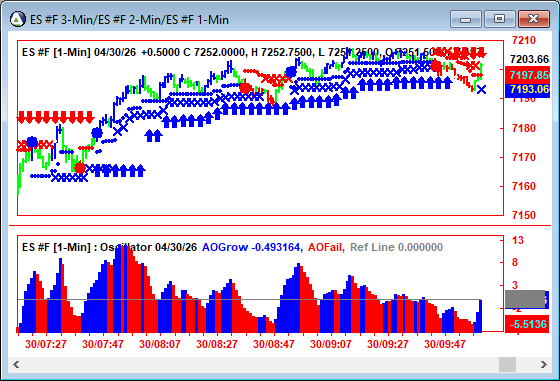Click the AOFail legend label

(326, 247)
